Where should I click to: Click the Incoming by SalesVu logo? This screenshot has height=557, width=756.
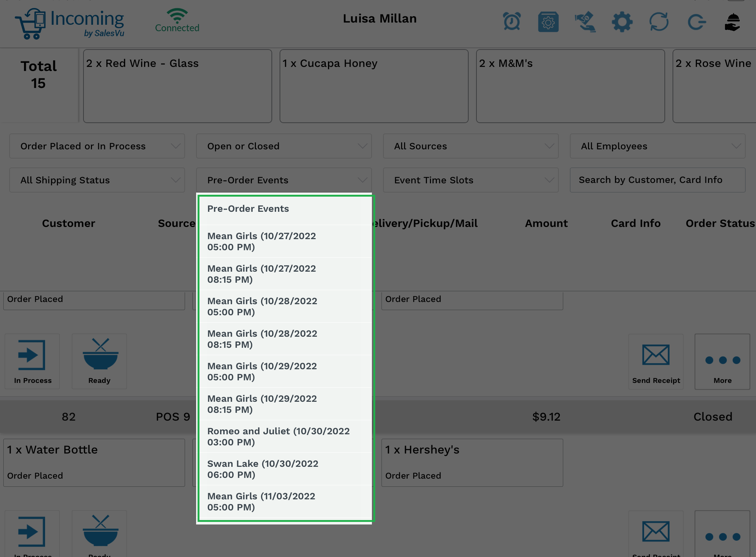click(69, 23)
